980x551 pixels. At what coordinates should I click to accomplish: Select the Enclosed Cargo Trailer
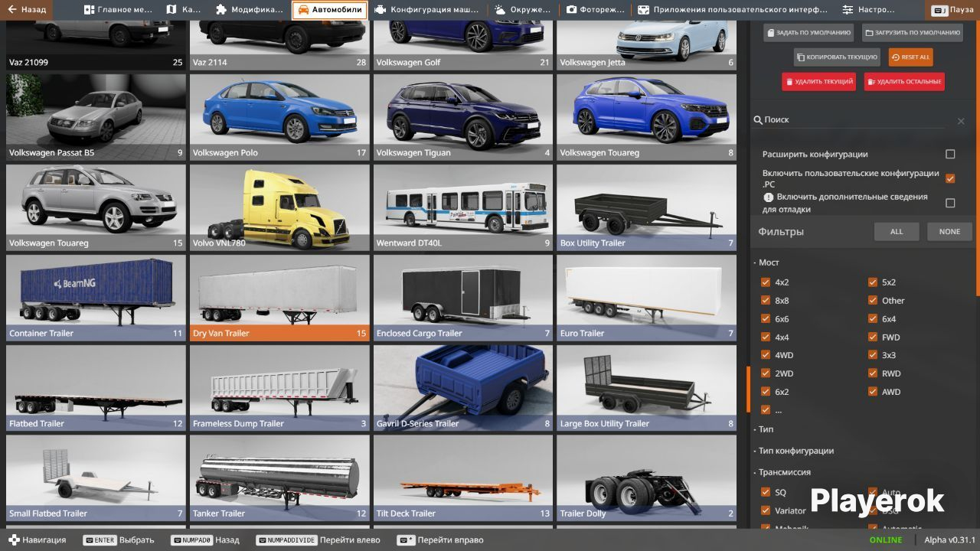pyautogui.click(x=463, y=298)
